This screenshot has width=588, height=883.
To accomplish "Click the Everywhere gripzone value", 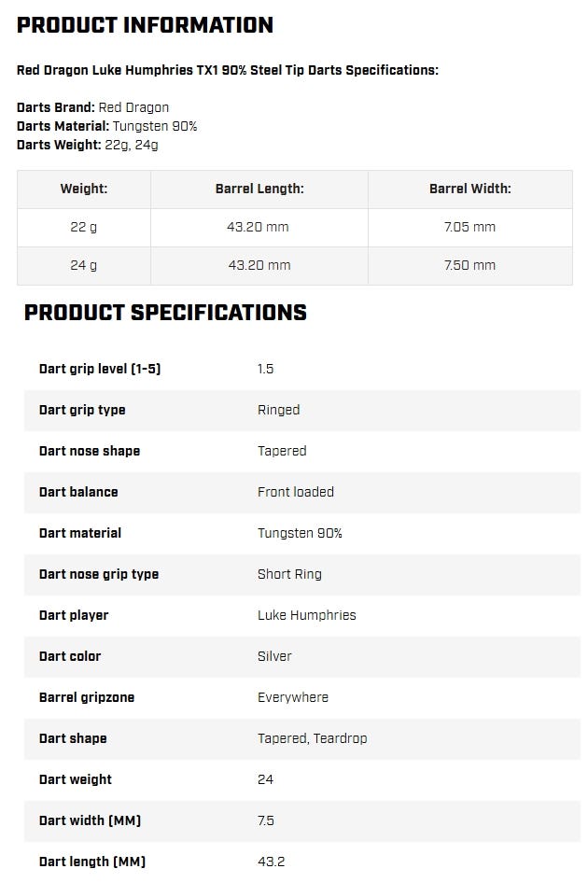I will (x=292, y=697).
